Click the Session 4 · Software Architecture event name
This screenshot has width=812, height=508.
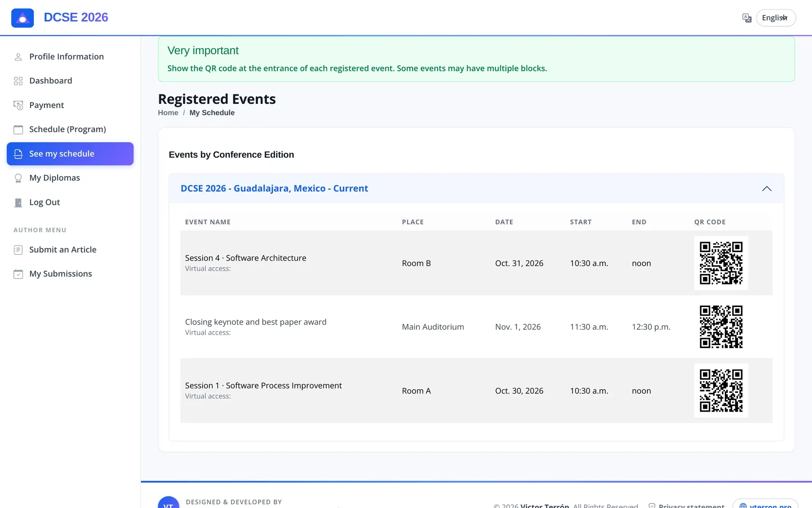click(245, 258)
